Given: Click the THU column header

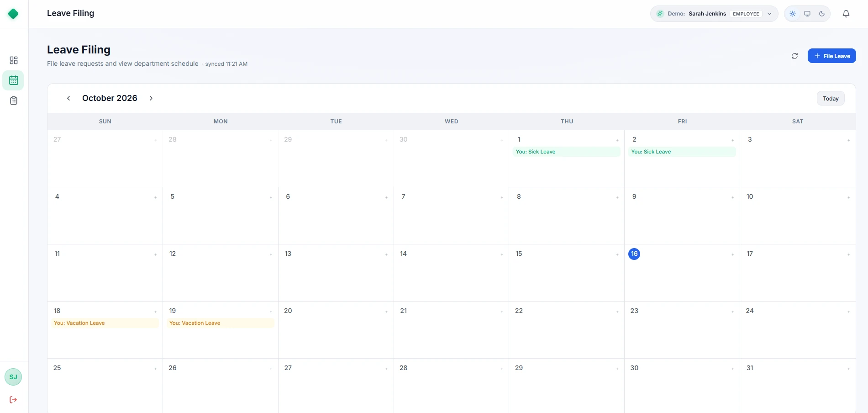Looking at the screenshot, I should coord(567,122).
